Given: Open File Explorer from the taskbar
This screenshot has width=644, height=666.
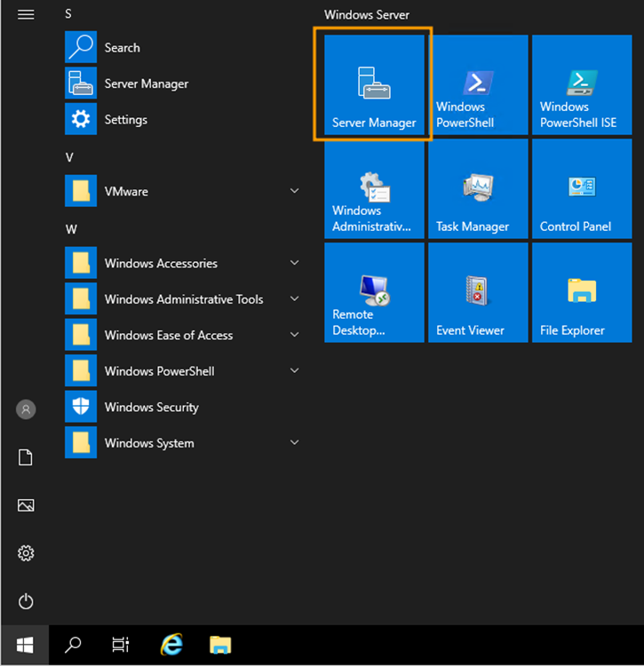Looking at the screenshot, I should pyautogui.click(x=220, y=646).
